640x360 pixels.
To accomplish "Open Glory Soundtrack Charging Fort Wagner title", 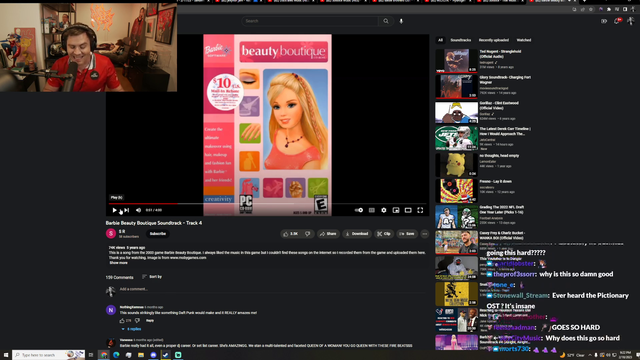I will (x=505, y=80).
